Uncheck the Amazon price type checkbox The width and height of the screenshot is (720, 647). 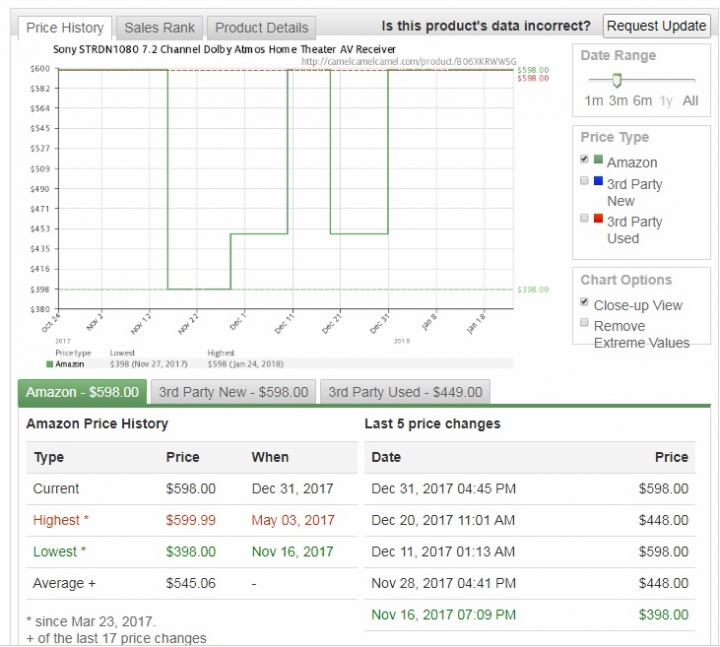[x=584, y=159]
